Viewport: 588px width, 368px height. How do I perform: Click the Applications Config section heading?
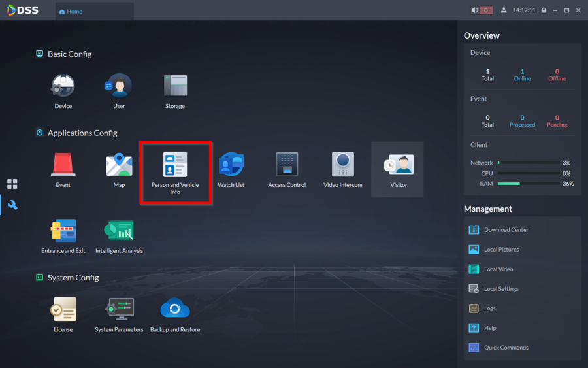point(82,133)
